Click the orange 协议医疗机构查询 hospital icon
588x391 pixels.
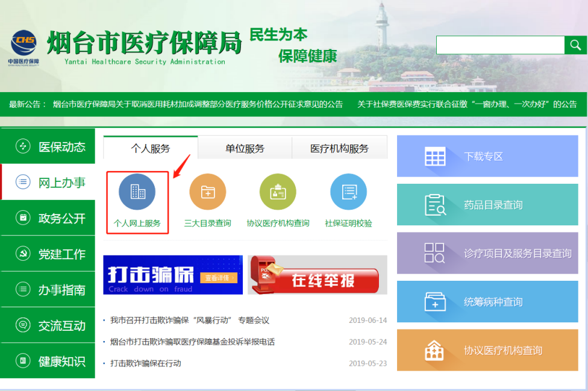click(x=434, y=350)
